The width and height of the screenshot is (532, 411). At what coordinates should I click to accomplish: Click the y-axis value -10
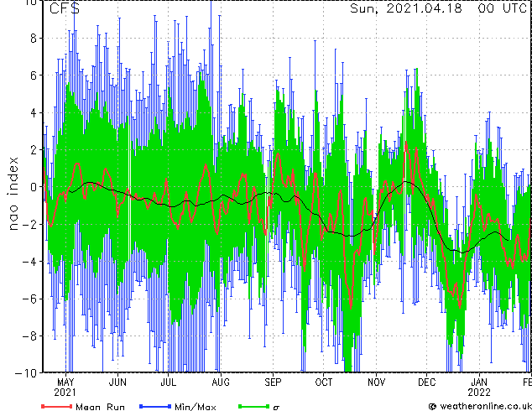click(x=26, y=373)
